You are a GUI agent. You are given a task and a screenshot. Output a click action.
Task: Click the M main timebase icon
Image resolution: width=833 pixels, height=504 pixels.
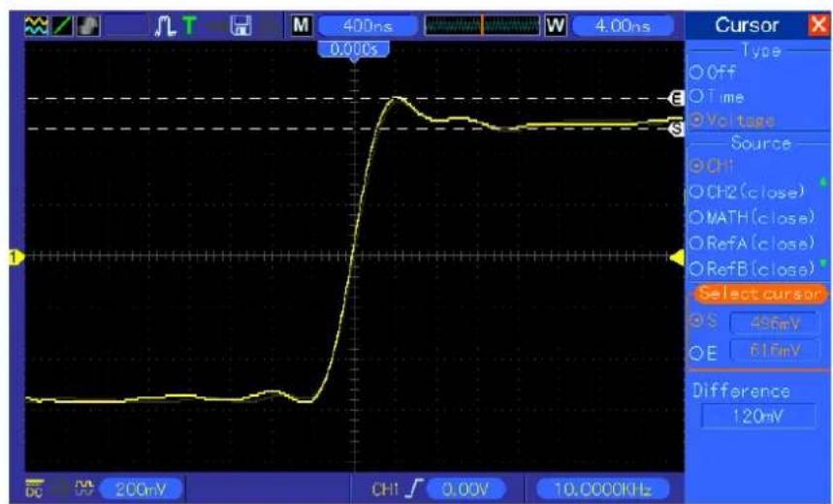point(302,25)
